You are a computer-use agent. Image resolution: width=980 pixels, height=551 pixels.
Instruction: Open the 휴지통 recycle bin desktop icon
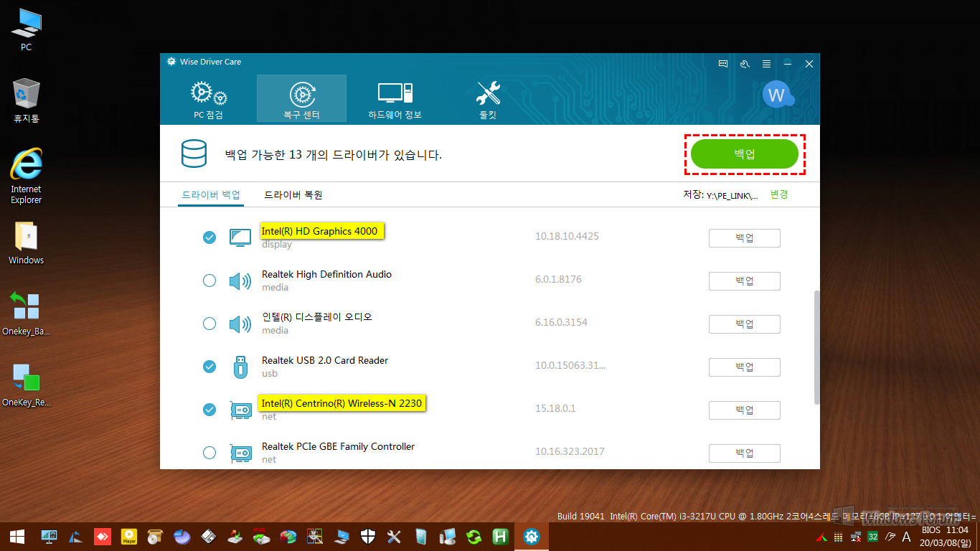click(x=27, y=101)
